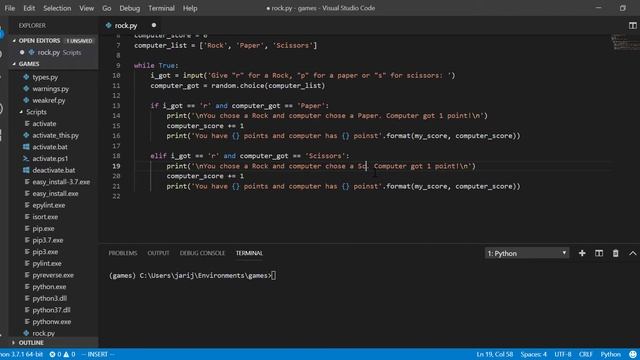This screenshot has width=640, height=360.
Task: Switch to the Problems panel tab
Action: click(x=123, y=253)
